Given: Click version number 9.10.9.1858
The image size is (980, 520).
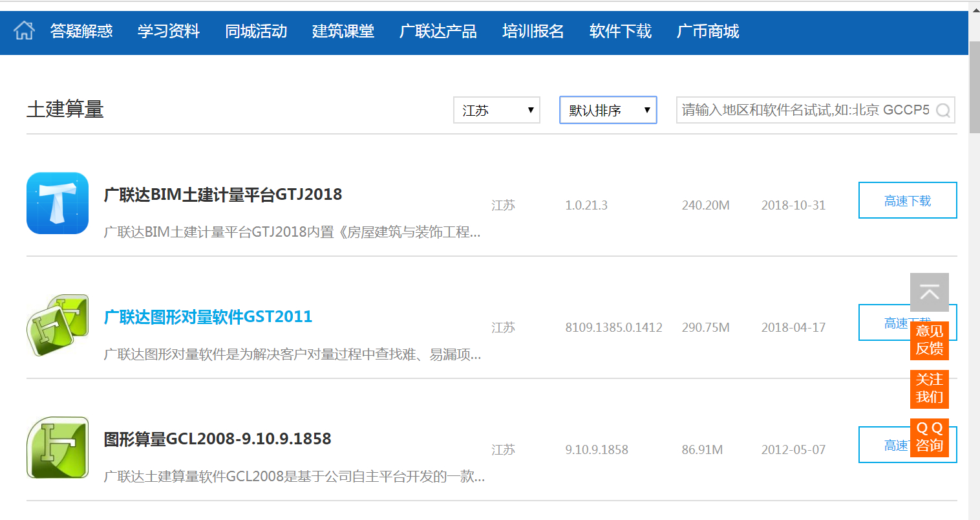Looking at the screenshot, I should pos(597,450).
